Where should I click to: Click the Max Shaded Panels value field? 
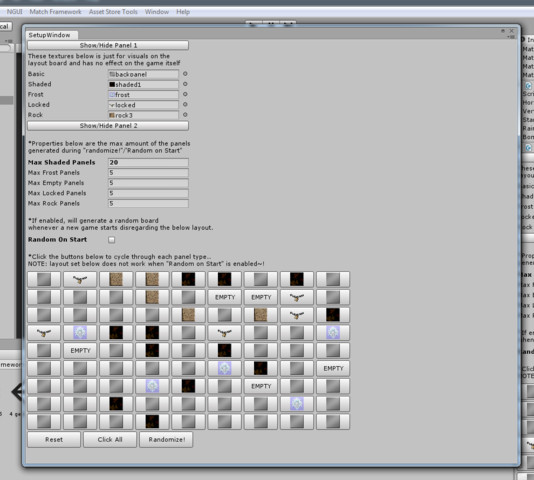tap(148, 162)
